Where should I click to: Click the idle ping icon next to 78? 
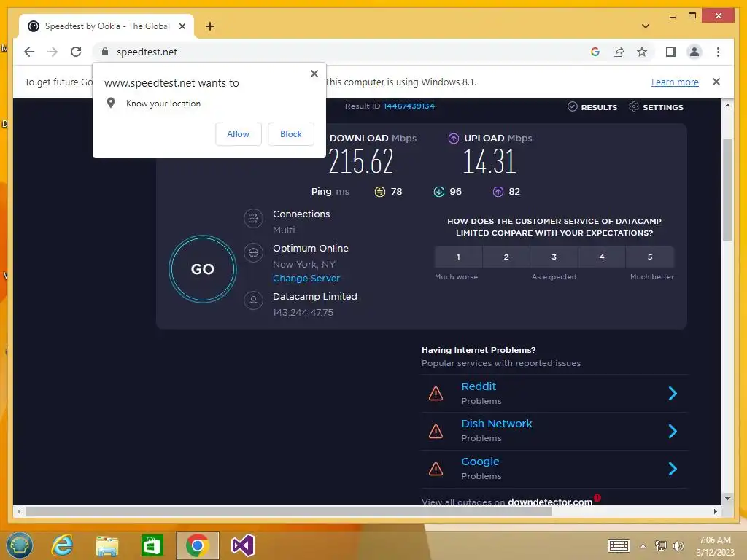(x=379, y=192)
